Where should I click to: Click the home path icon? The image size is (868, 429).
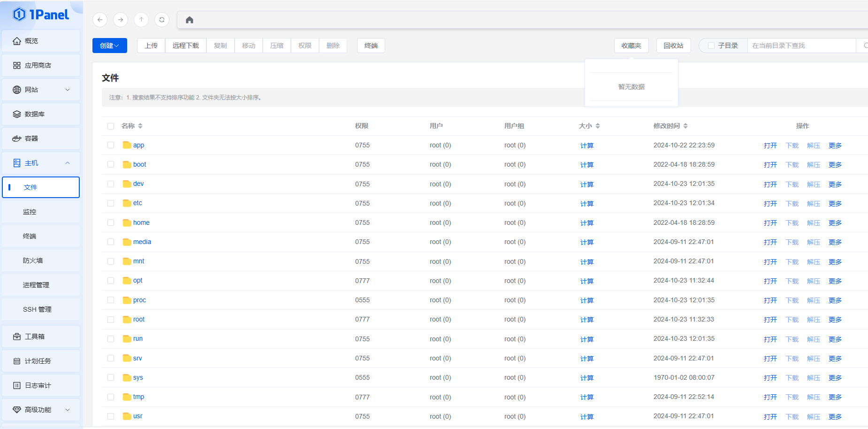click(190, 20)
